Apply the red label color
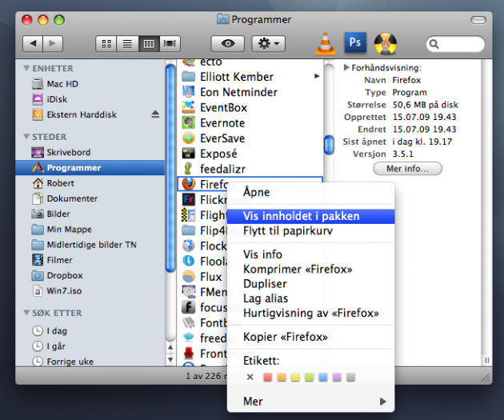The image size is (504, 420). tap(267, 378)
